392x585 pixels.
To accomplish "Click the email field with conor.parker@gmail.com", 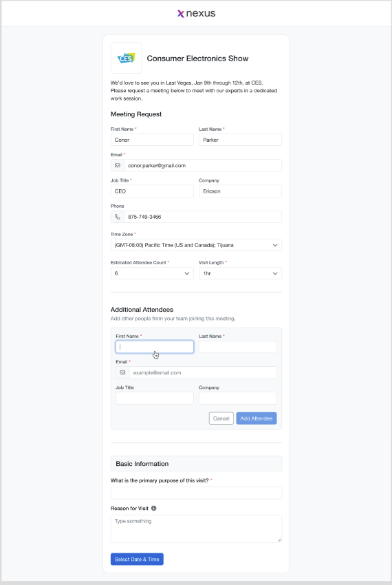I will tap(203, 165).
